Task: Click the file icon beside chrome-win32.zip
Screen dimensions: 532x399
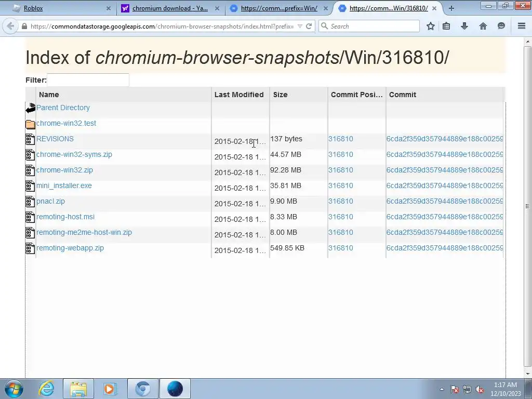Action: (30, 170)
